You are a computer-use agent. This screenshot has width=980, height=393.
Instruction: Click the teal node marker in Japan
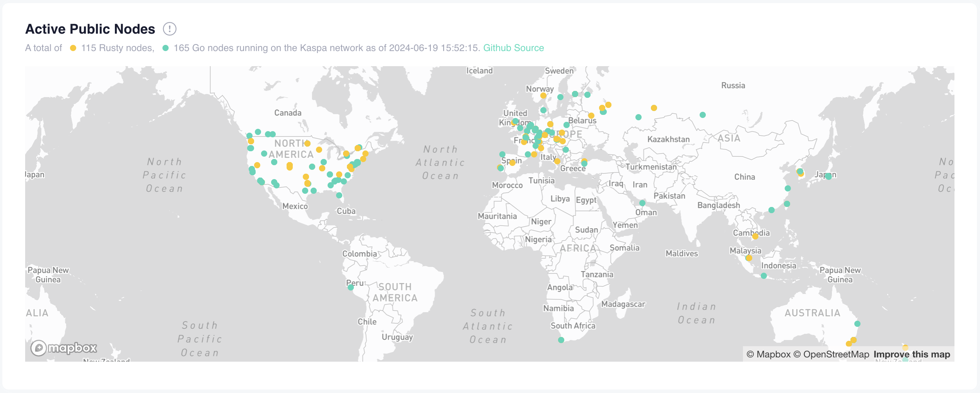click(828, 176)
